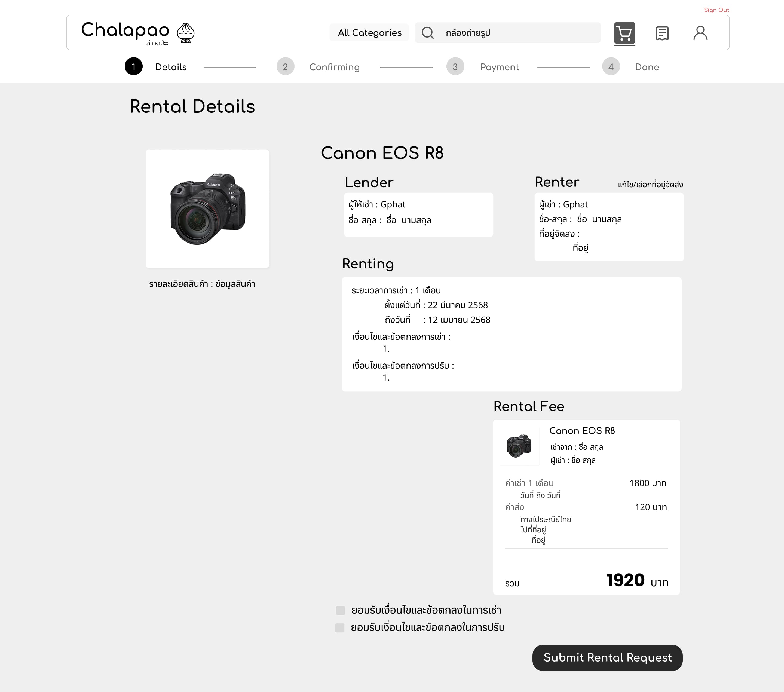
Task: Open the shopping cart icon
Action: [624, 33]
